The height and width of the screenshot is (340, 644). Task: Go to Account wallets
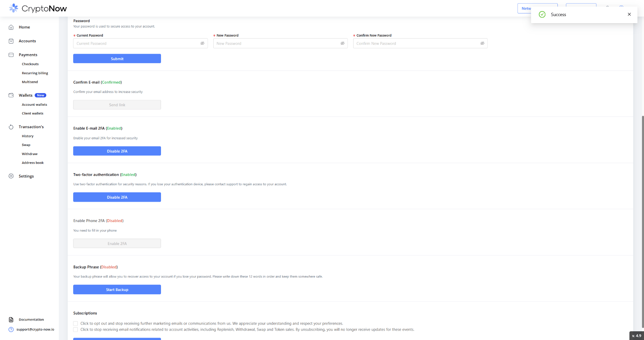tap(35, 105)
